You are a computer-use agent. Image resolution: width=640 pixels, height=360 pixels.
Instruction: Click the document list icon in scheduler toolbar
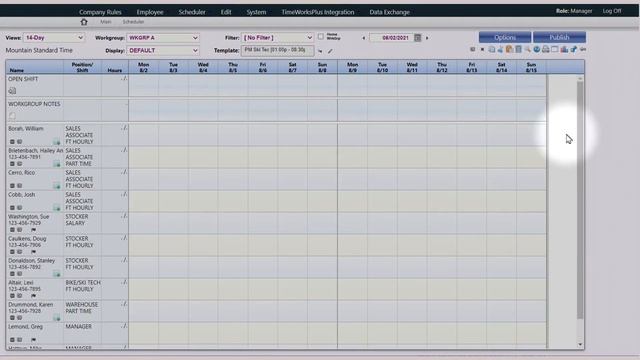pyautogui.click(x=492, y=49)
